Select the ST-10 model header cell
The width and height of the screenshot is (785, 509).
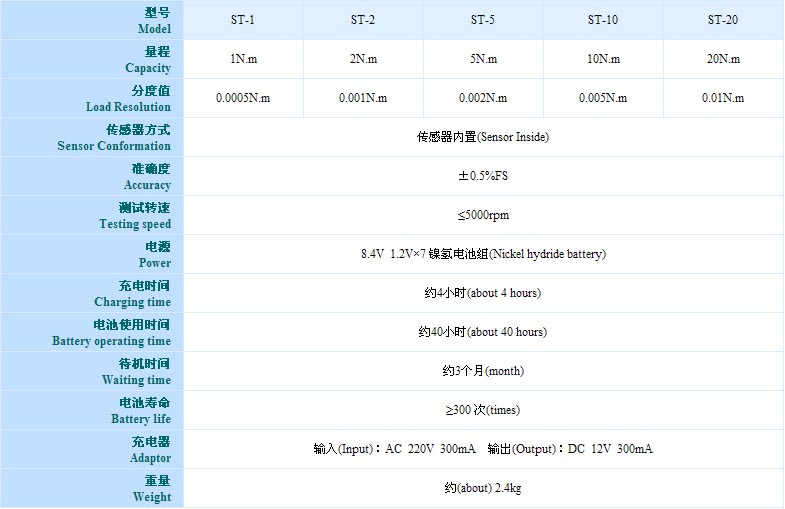[603, 20]
